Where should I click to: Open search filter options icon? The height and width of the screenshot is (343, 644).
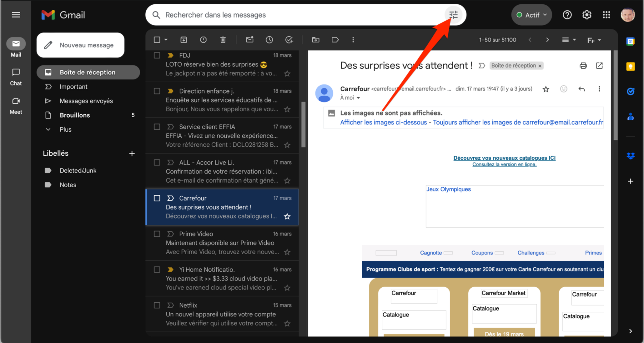pos(453,15)
